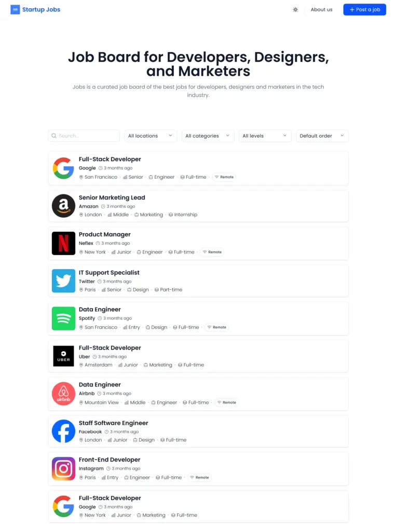Click the Twitter bird logo icon
The width and height of the screenshot is (395, 532).
(x=63, y=281)
